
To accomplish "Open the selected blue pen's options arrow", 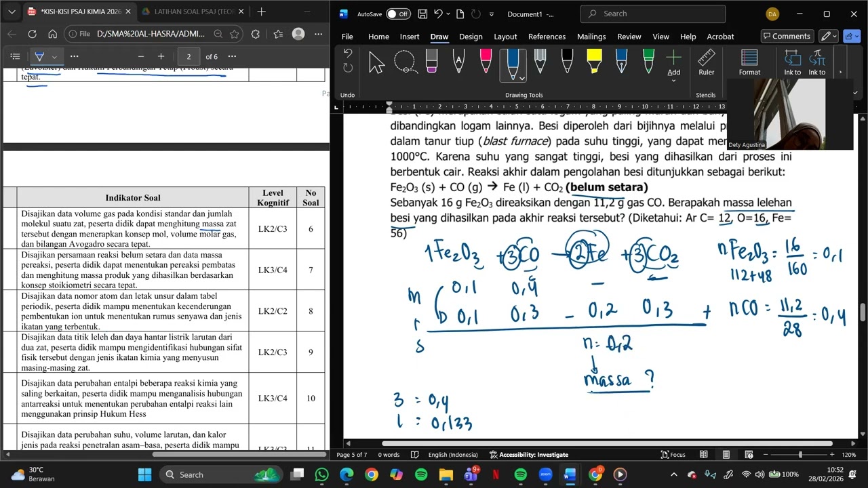I will pos(521,78).
